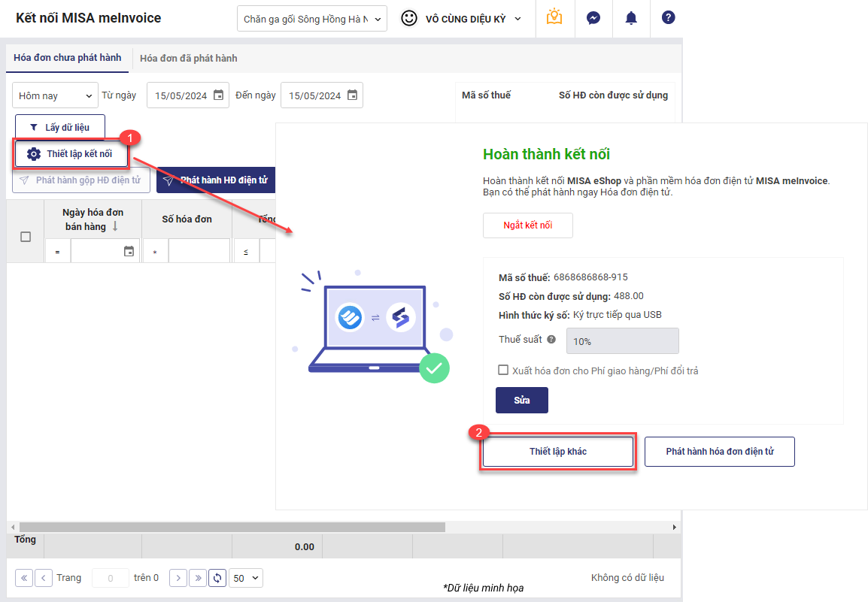Screen dimensions: 868x602
Task: Switch to Hóa đơn chưa phát hành tab
Action: (68, 58)
